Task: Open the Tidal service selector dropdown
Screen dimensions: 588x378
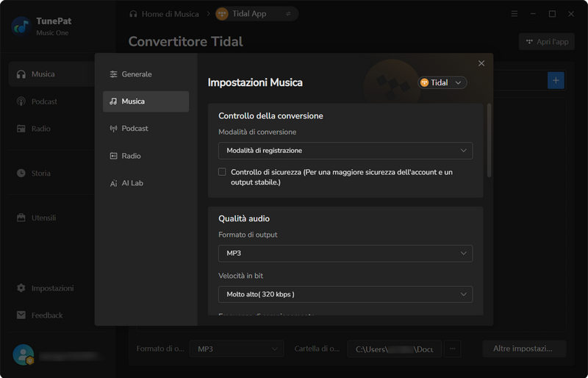Action: pyautogui.click(x=442, y=82)
